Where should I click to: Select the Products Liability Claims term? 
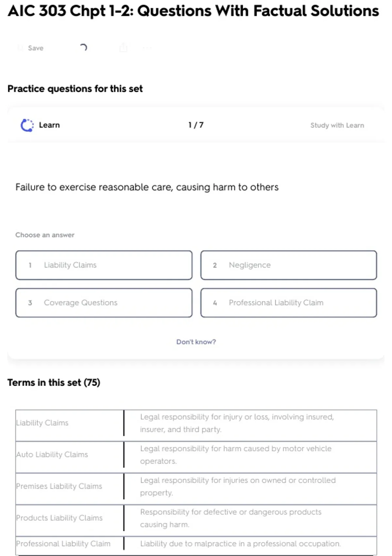tap(59, 518)
